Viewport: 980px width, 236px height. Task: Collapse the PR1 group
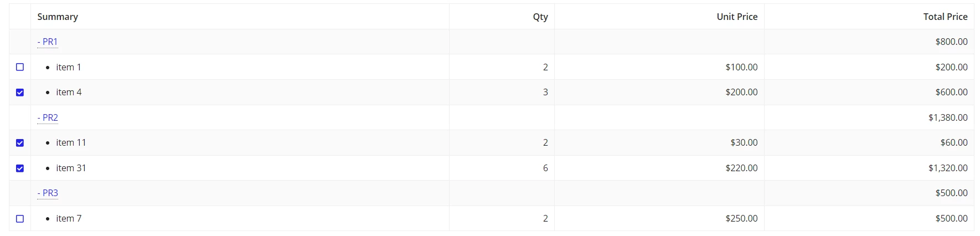(x=48, y=42)
